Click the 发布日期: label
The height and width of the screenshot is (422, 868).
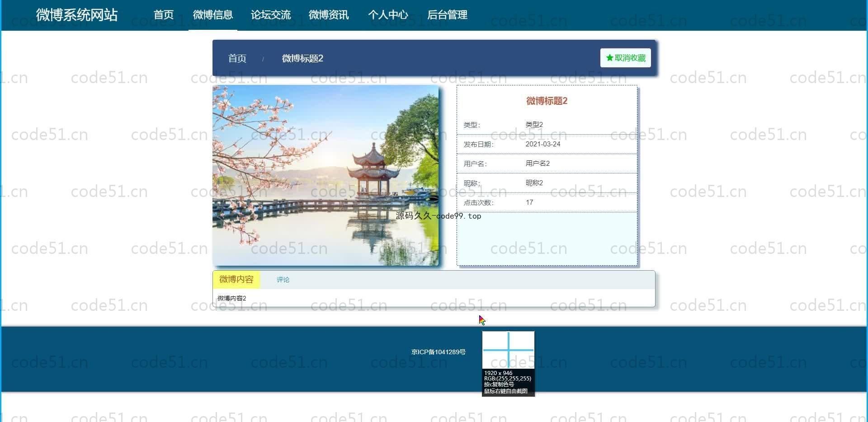(x=479, y=144)
